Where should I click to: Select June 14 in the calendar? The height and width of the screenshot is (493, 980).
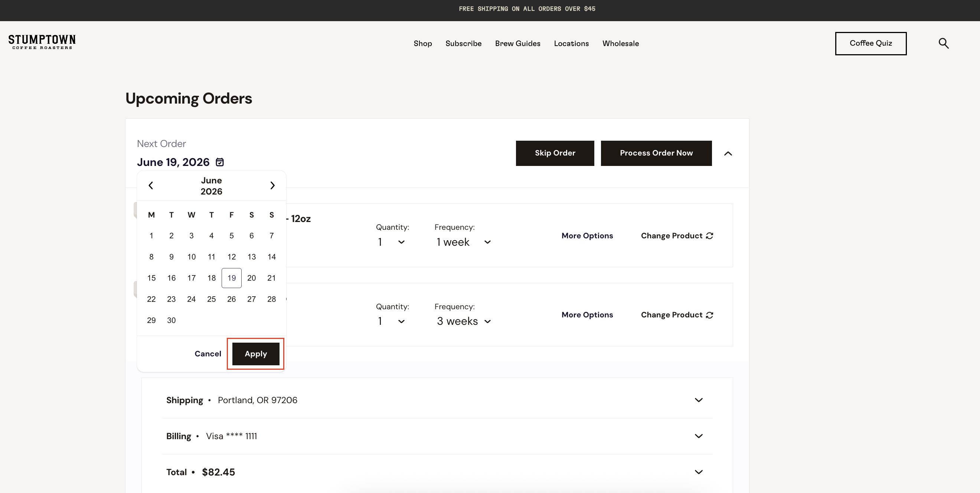[x=272, y=257]
